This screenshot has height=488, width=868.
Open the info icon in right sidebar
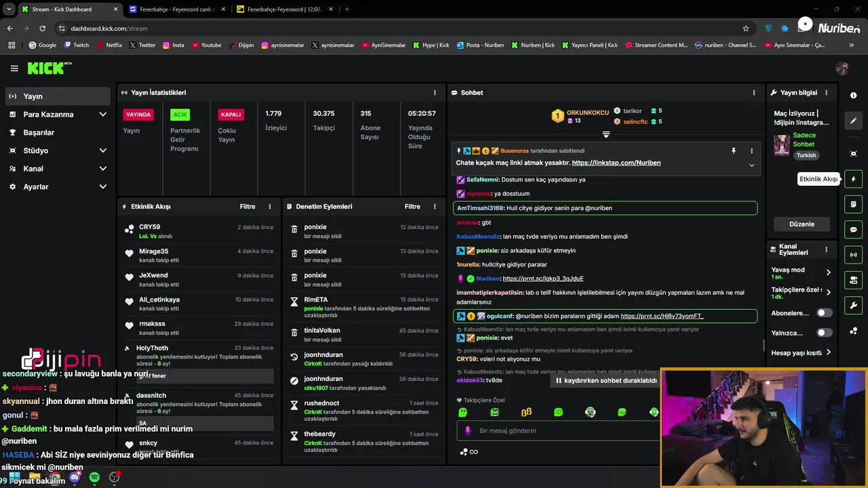[853, 96]
